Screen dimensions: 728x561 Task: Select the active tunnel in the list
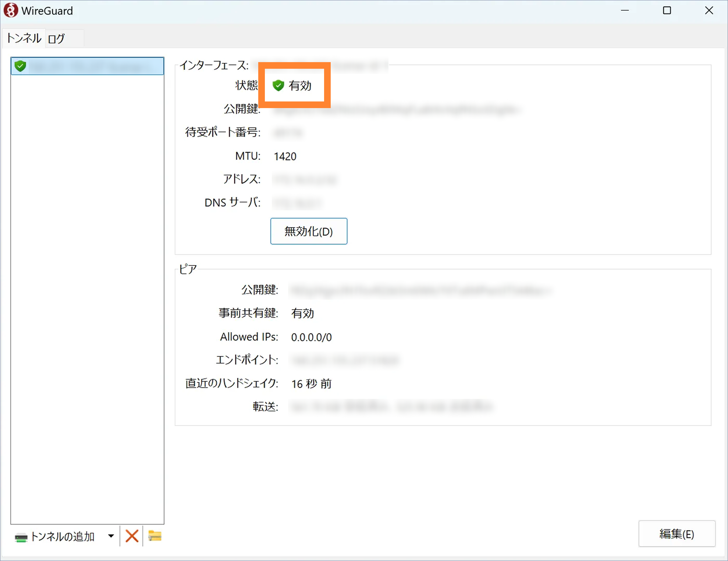tap(87, 66)
